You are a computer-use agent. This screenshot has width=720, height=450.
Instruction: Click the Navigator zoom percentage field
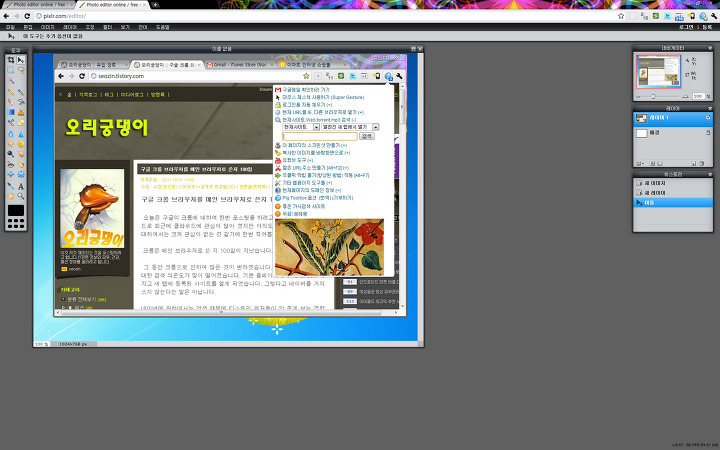tap(698, 96)
